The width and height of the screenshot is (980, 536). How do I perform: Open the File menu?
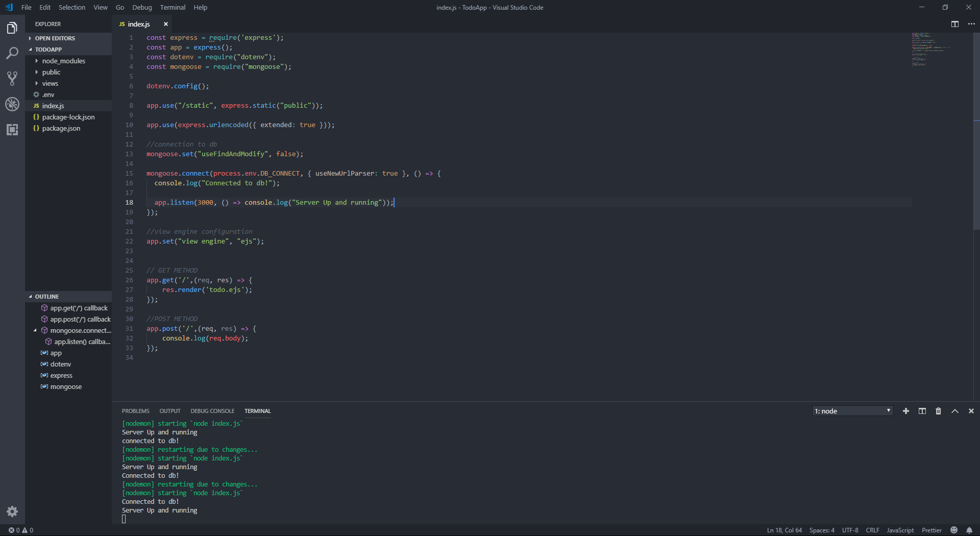[27, 7]
